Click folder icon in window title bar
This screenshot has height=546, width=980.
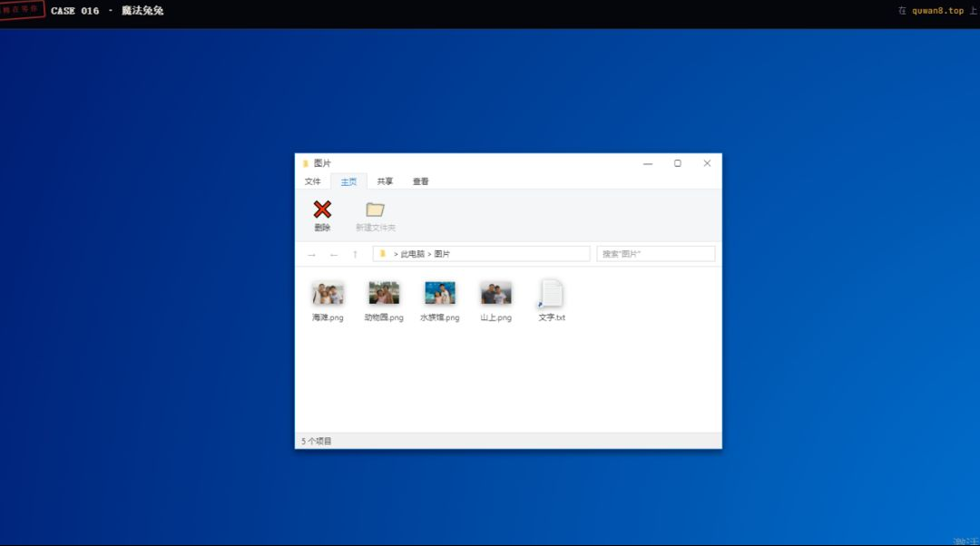click(x=306, y=163)
